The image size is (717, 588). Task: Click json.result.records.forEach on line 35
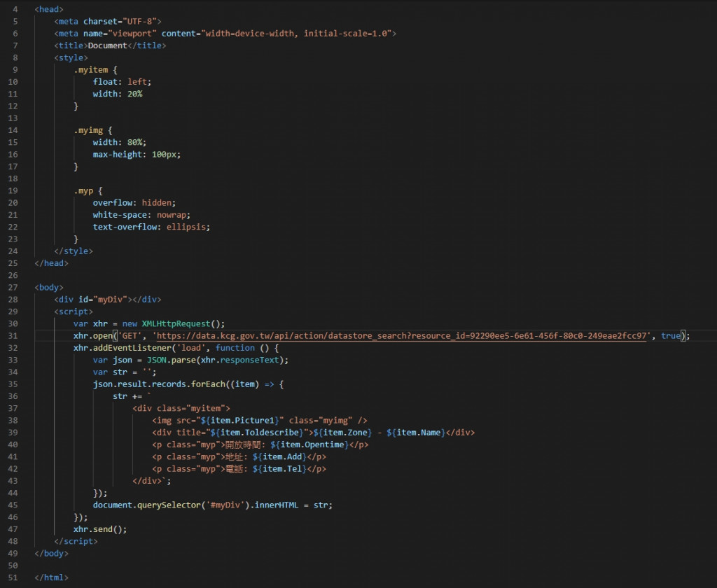click(159, 384)
